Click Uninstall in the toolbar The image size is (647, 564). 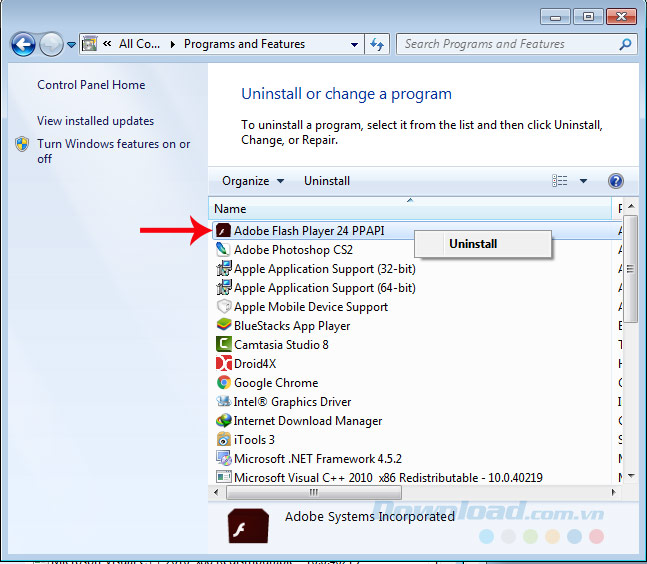(x=327, y=181)
